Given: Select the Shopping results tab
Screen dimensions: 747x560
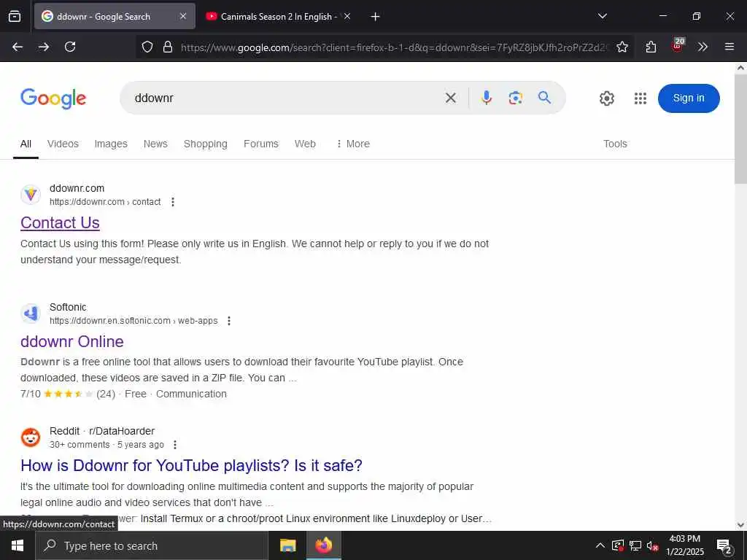Looking at the screenshot, I should [205, 144].
